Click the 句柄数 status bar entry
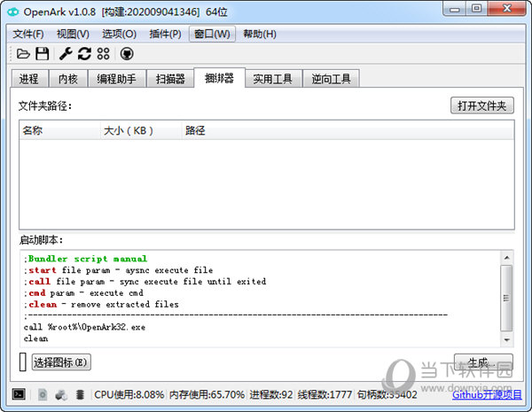This screenshot has height=412, width=532. point(387,394)
